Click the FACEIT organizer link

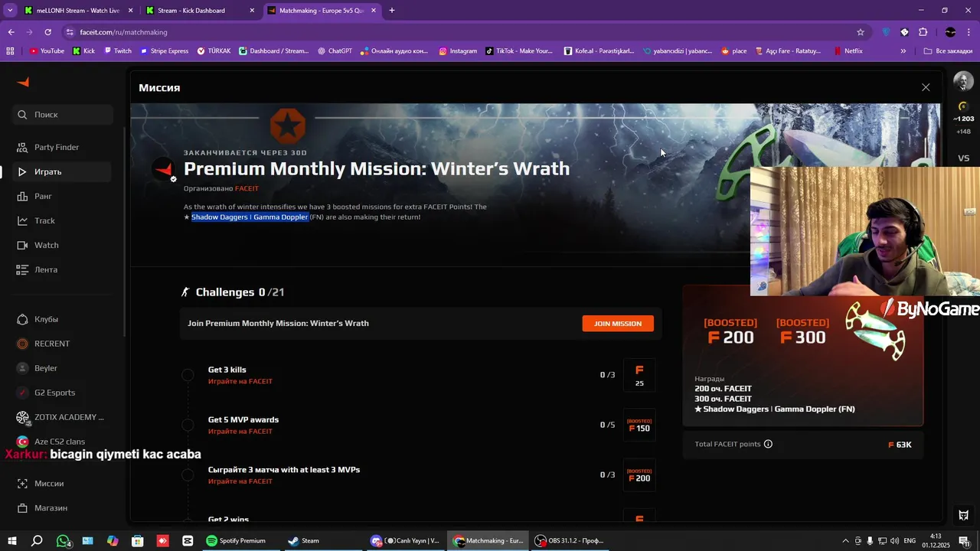click(x=247, y=188)
